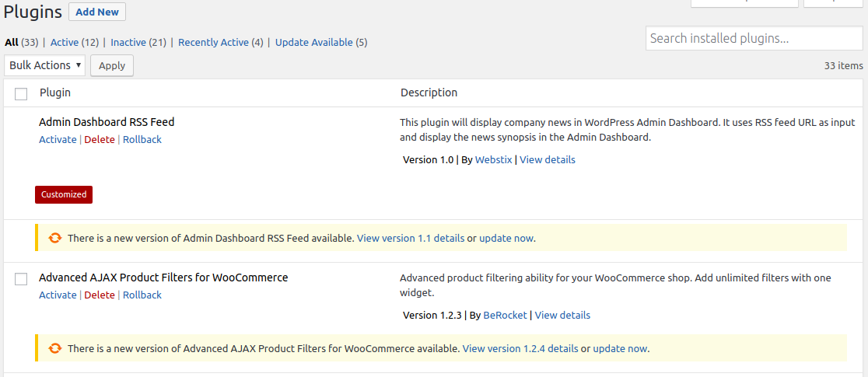
Task: Click the Plugins page heading
Action: [33, 12]
